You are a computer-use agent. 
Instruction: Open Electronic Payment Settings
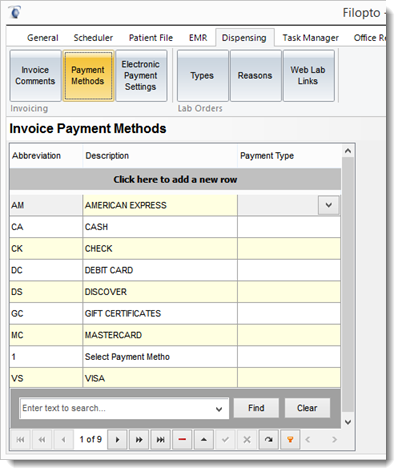coord(141,76)
